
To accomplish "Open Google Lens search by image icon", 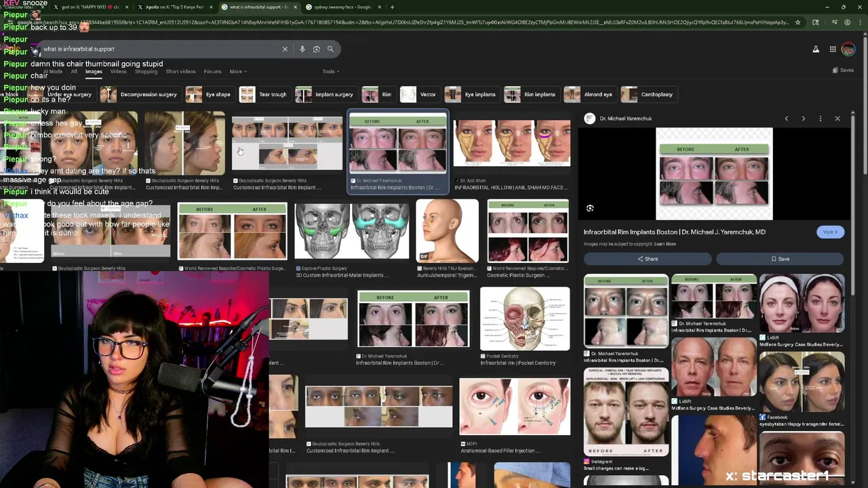I will click(x=316, y=49).
